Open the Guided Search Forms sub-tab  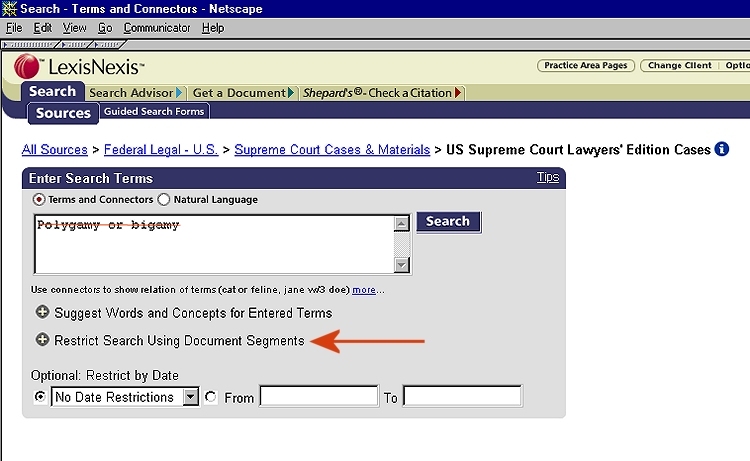click(x=154, y=111)
